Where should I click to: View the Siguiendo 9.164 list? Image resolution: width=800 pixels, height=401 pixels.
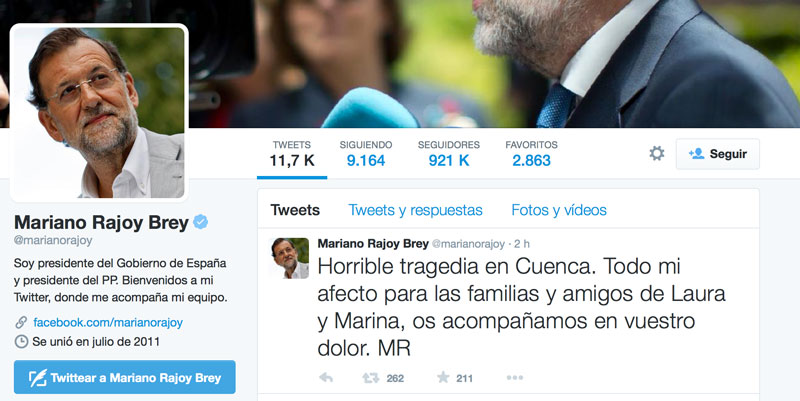[366, 154]
